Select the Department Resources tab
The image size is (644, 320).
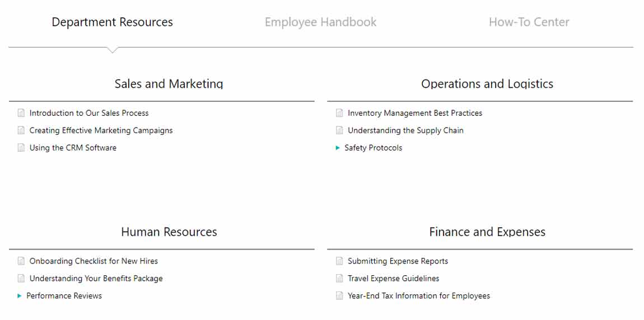click(112, 22)
